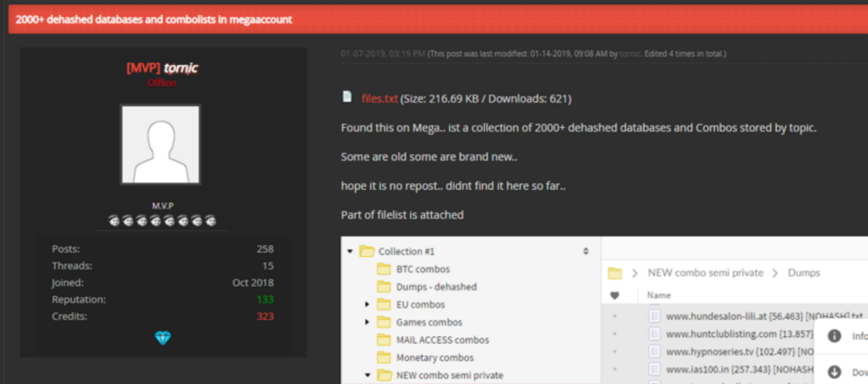Click the breadcrumb root folder icon
868x384 pixels.
point(615,273)
